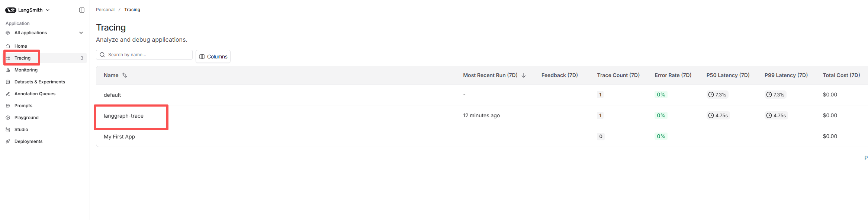Click the langgraph-trace 0% error rate
This screenshot has height=220, width=868.
tap(661, 115)
